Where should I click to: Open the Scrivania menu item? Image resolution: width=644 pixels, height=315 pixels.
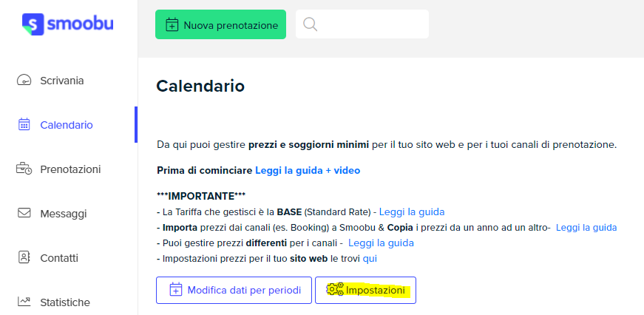click(62, 81)
